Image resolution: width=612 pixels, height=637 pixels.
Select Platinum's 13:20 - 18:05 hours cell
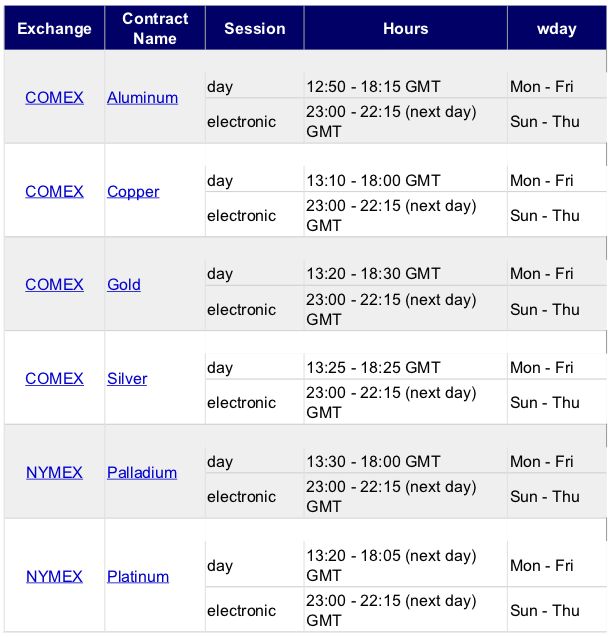pos(406,565)
